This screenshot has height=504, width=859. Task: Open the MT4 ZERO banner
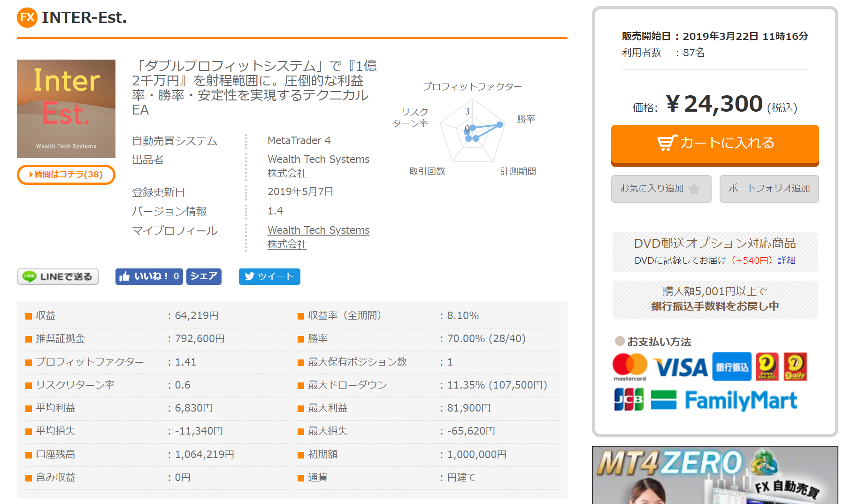[x=715, y=475]
